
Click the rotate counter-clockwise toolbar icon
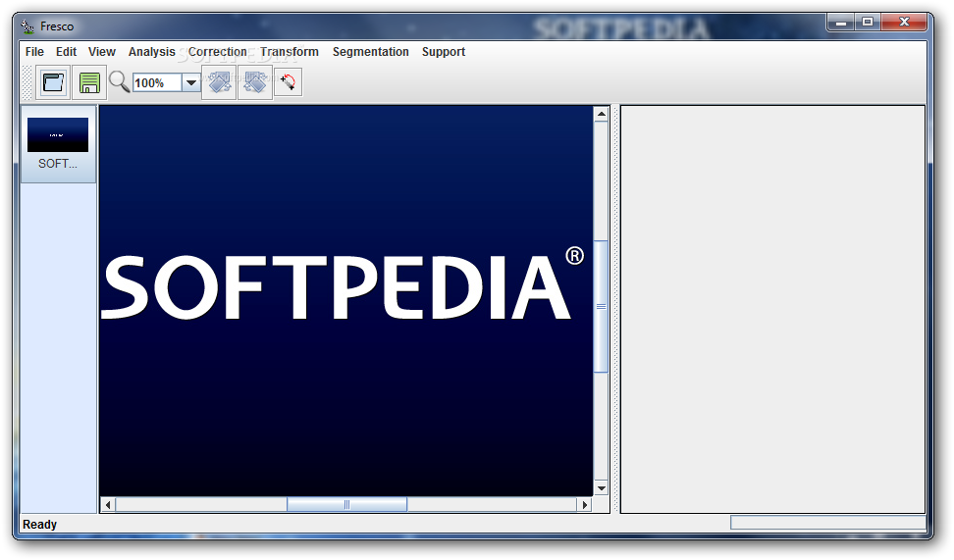[x=219, y=82]
